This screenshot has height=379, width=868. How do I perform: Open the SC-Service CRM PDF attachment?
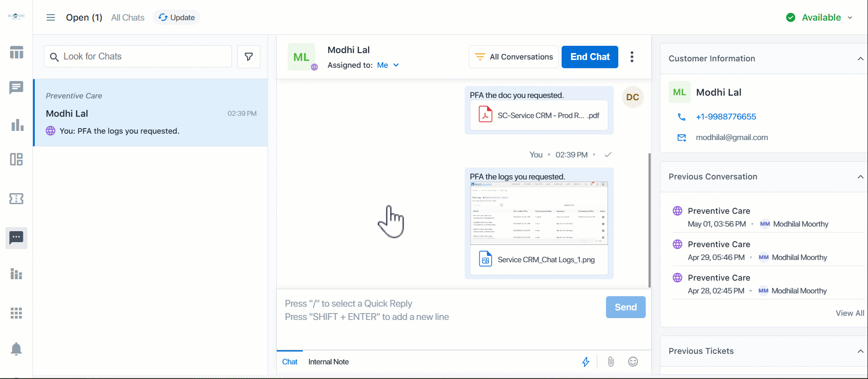tap(539, 115)
